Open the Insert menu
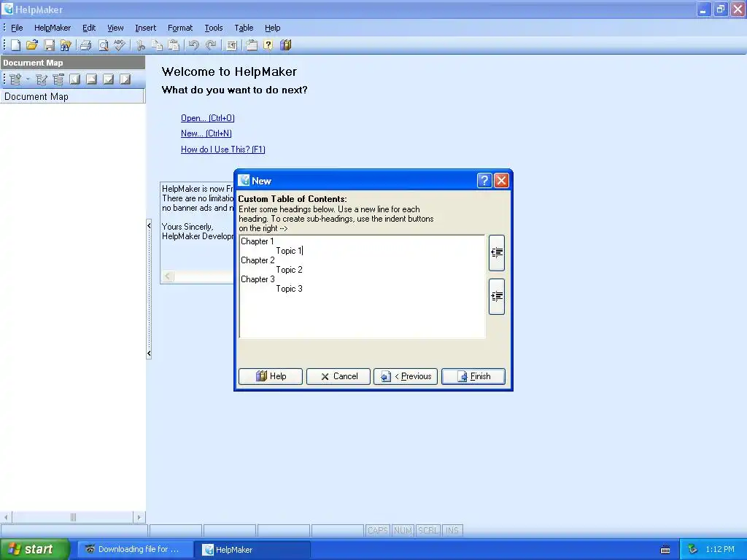Image resolution: width=747 pixels, height=560 pixels. (x=145, y=28)
